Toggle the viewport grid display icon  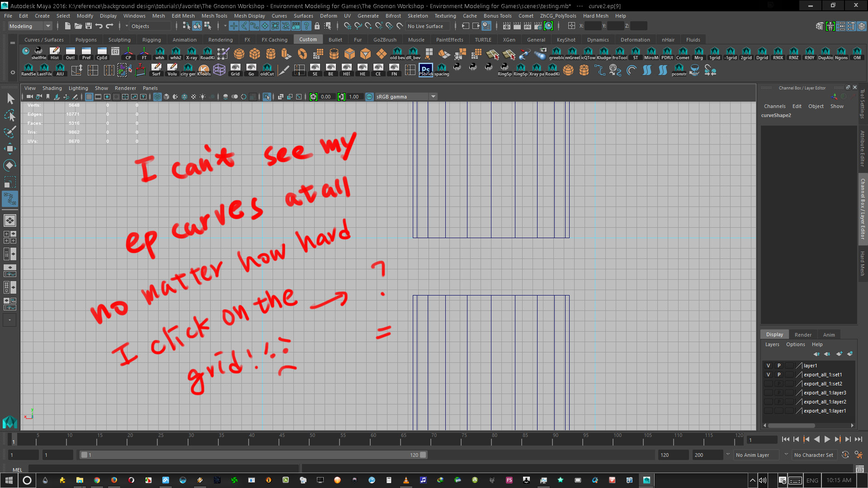89,97
